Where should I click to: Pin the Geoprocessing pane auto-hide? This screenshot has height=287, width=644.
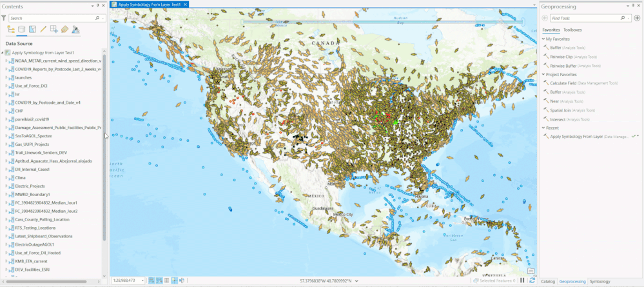634,6
